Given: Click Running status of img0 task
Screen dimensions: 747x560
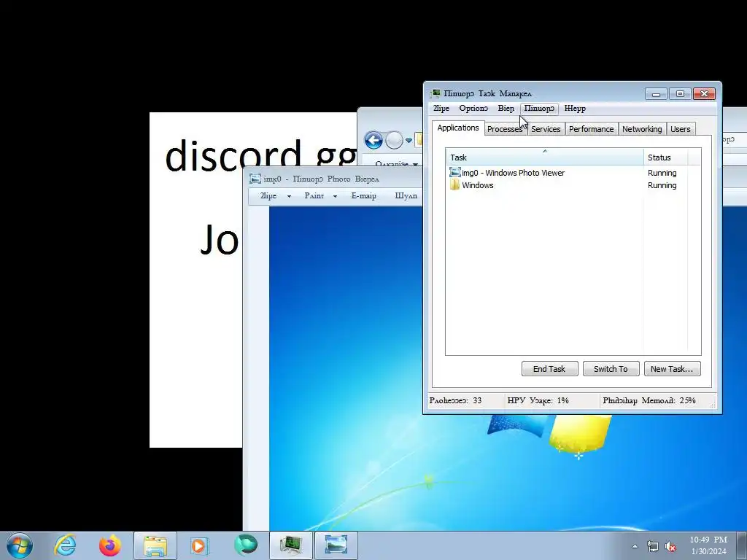Looking at the screenshot, I should tap(662, 173).
